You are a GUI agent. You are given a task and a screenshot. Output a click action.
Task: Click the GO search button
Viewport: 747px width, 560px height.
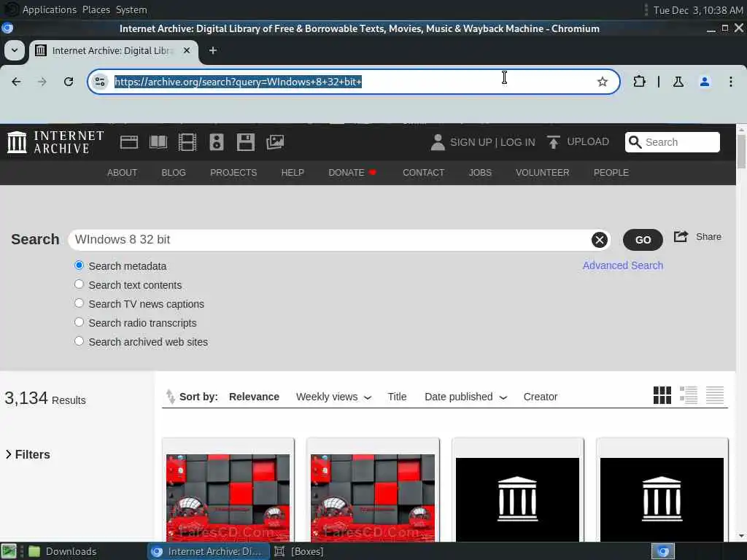tap(643, 240)
